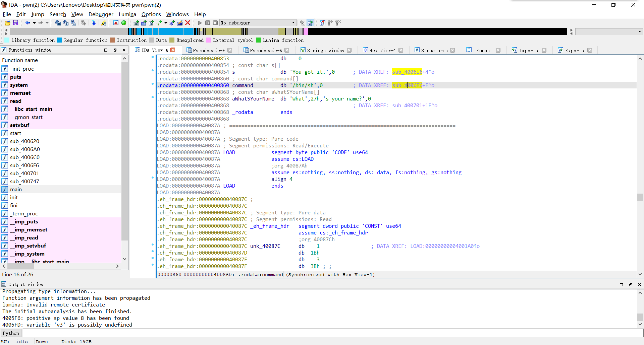Open the Debugger menu
Image resolution: width=644 pixels, height=345 pixels.
pyautogui.click(x=101, y=14)
